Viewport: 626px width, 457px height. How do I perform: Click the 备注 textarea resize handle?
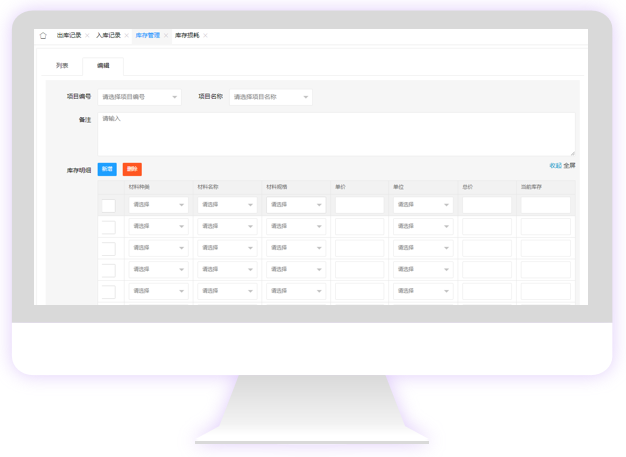(x=572, y=153)
